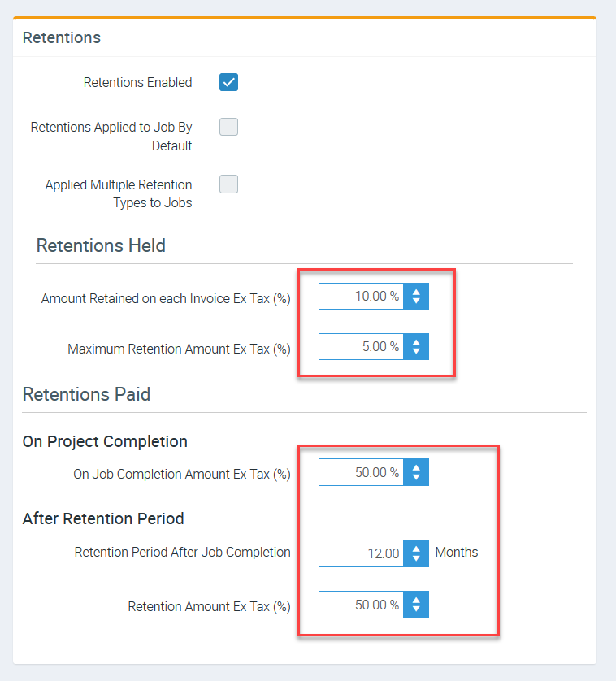Increase On Job Completion Amount percentage
The image size is (616, 681).
416,467
